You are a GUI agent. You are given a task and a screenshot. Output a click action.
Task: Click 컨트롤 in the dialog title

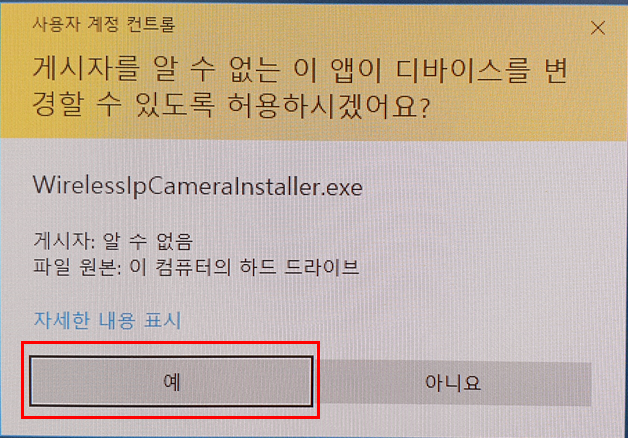point(151,25)
